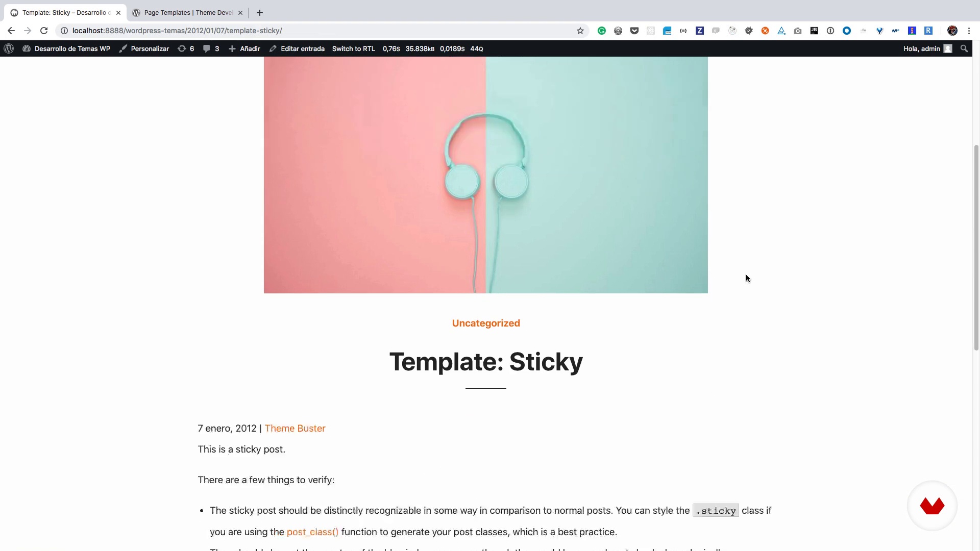Follow the Theme Buster author link
This screenshot has height=551, width=980.
click(x=295, y=428)
